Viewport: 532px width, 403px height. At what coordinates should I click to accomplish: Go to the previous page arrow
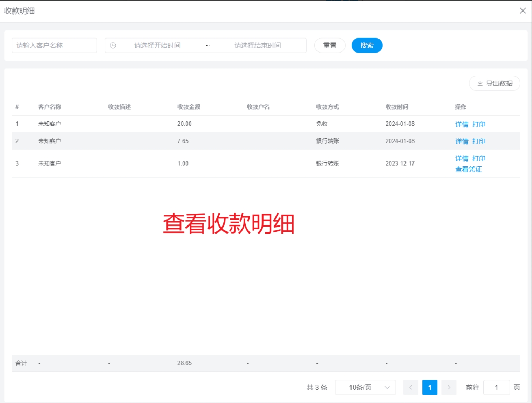point(411,387)
